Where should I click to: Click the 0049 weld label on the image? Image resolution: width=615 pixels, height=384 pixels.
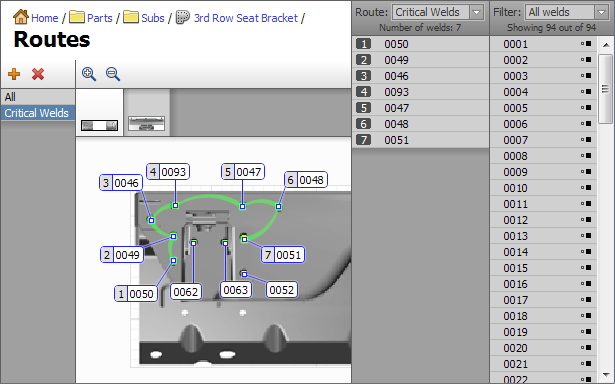pyautogui.click(x=122, y=255)
